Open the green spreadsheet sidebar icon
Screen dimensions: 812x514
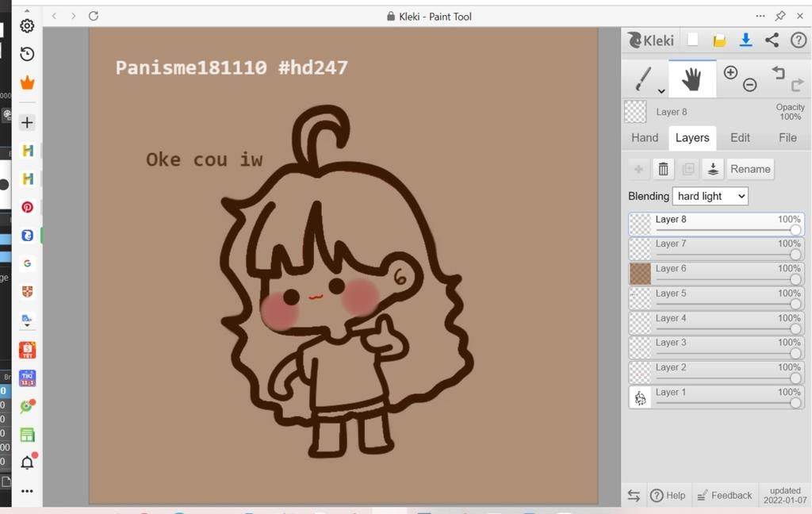point(28,435)
